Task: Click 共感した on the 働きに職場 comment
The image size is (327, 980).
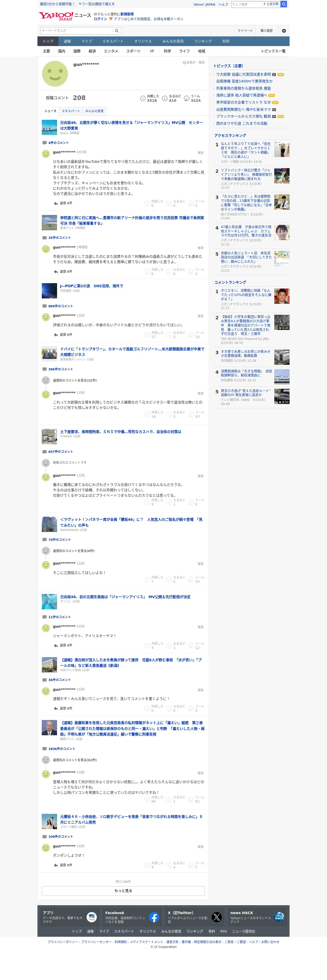Action: tap(154, 502)
